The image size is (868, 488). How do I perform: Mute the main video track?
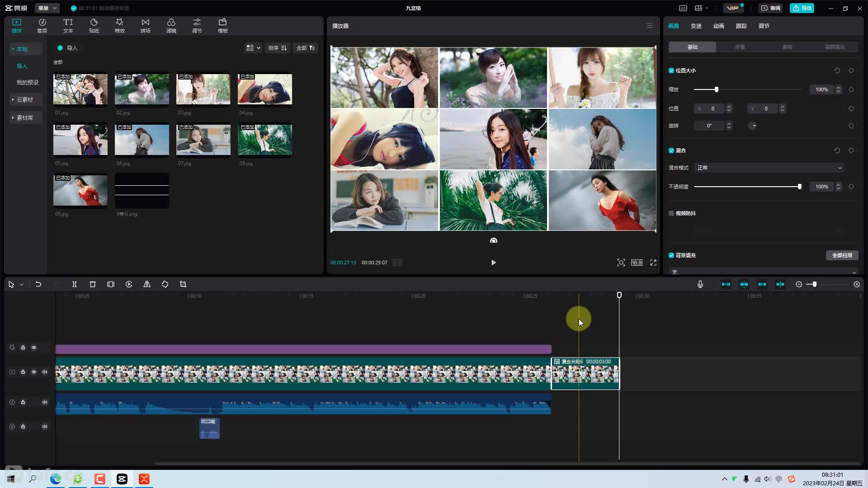[45, 372]
